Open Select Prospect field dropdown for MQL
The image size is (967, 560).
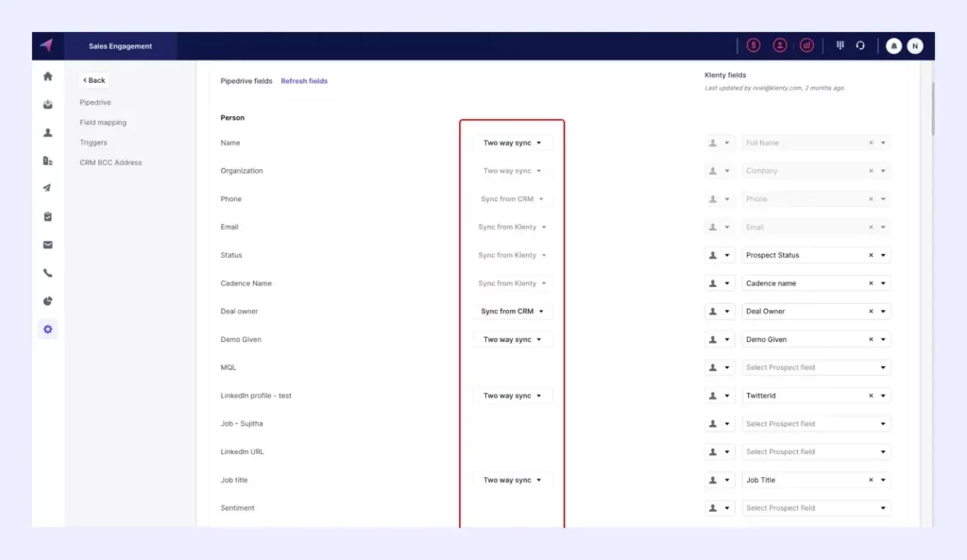pyautogui.click(x=816, y=367)
